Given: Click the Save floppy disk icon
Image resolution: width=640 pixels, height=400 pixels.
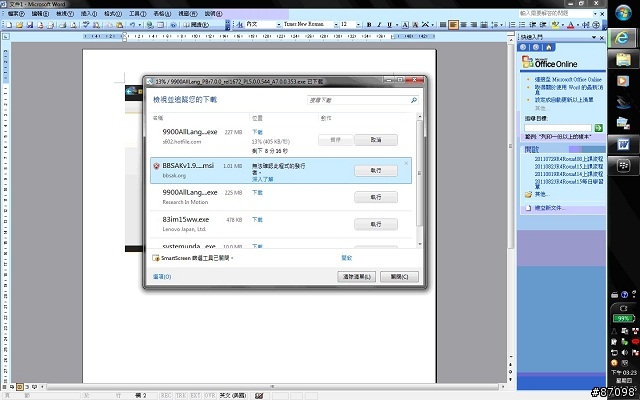Looking at the screenshot, I should (x=30, y=25).
